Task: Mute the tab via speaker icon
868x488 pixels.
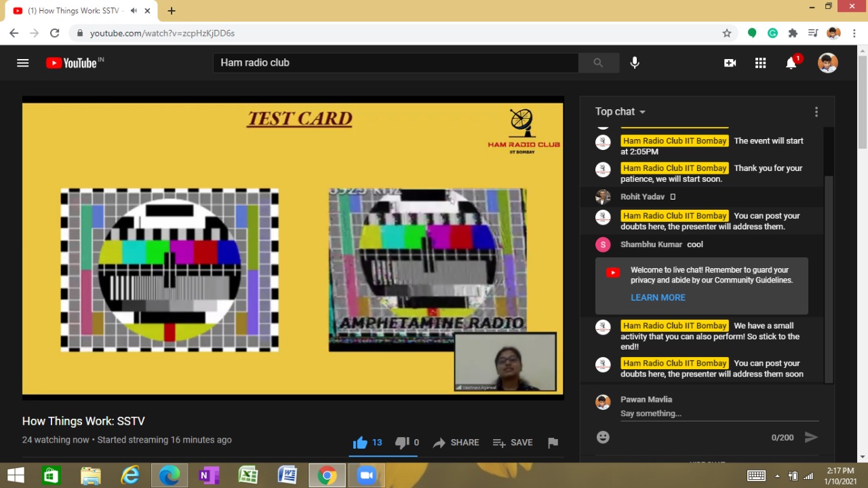Action: click(134, 11)
